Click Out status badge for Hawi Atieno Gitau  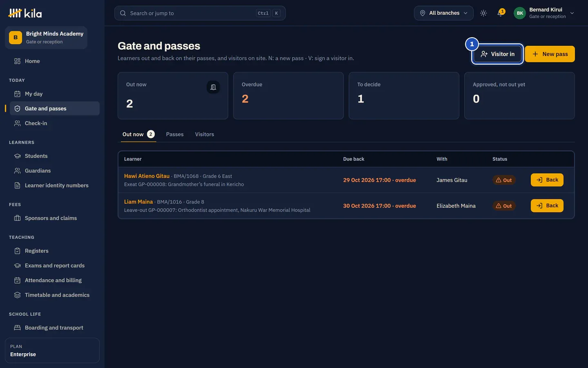[x=504, y=180]
